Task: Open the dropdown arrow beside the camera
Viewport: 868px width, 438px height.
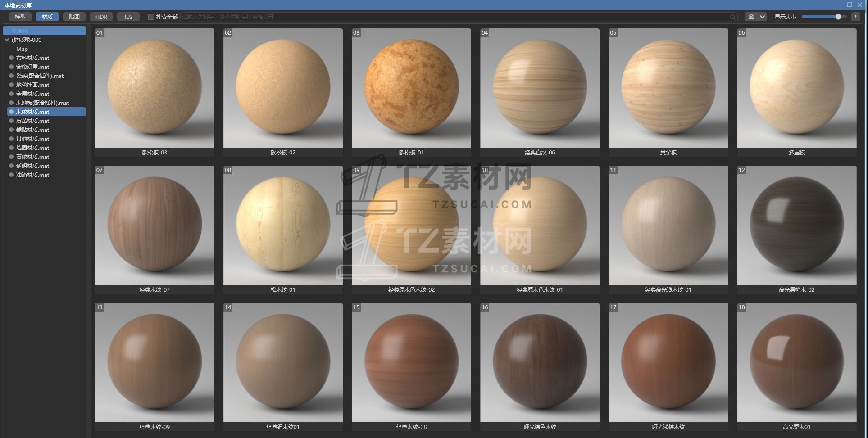Action: click(x=762, y=17)
